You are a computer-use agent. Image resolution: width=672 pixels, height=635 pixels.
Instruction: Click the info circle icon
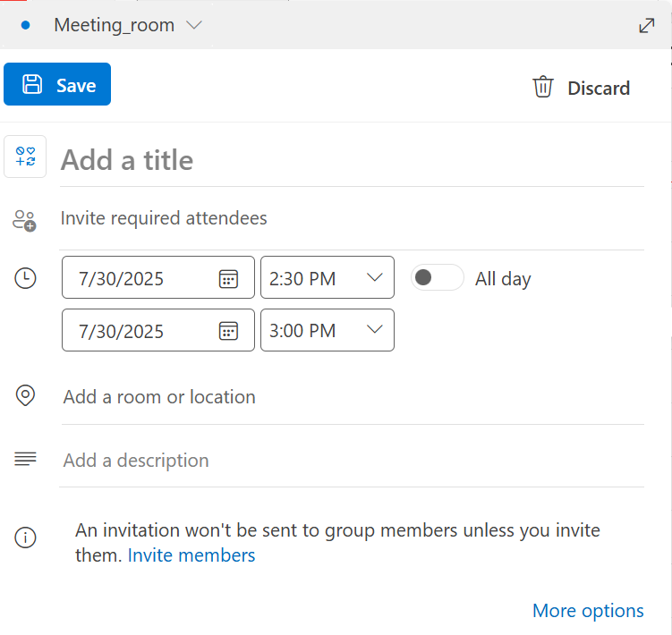[25, 538]
